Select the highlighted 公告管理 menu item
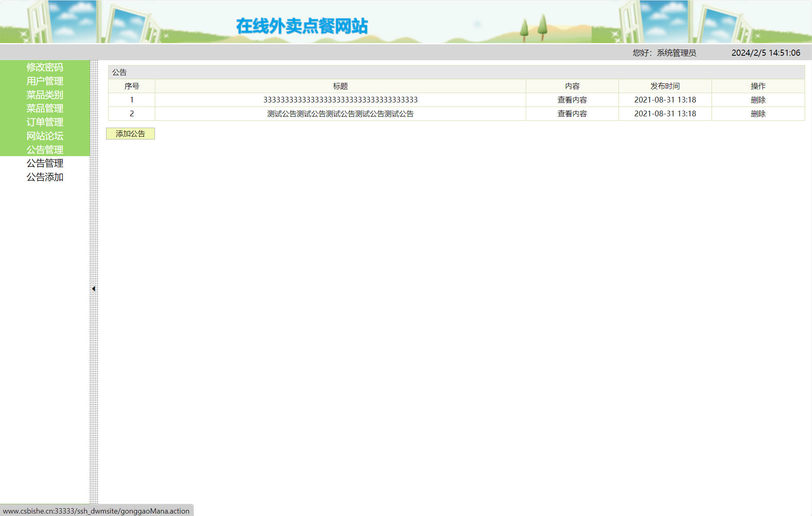Screen dimensions: 812x516 click(45, 150)
